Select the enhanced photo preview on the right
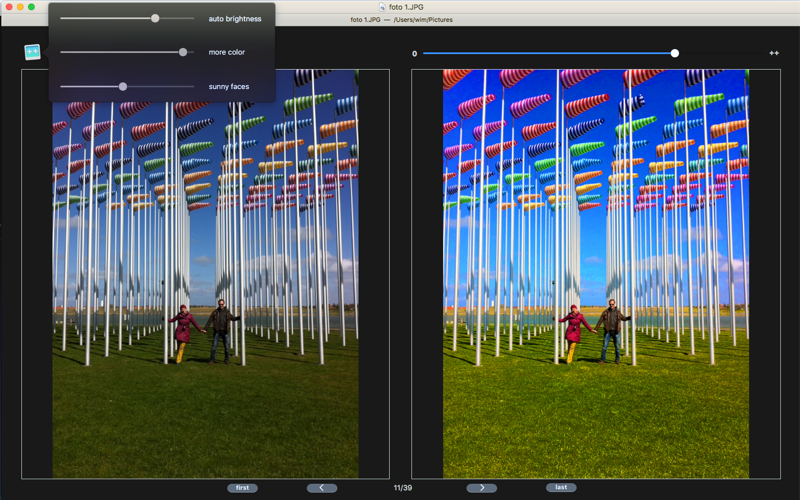Image resolution: width=800 pixels, height=500 pixels. click(595, 274)
